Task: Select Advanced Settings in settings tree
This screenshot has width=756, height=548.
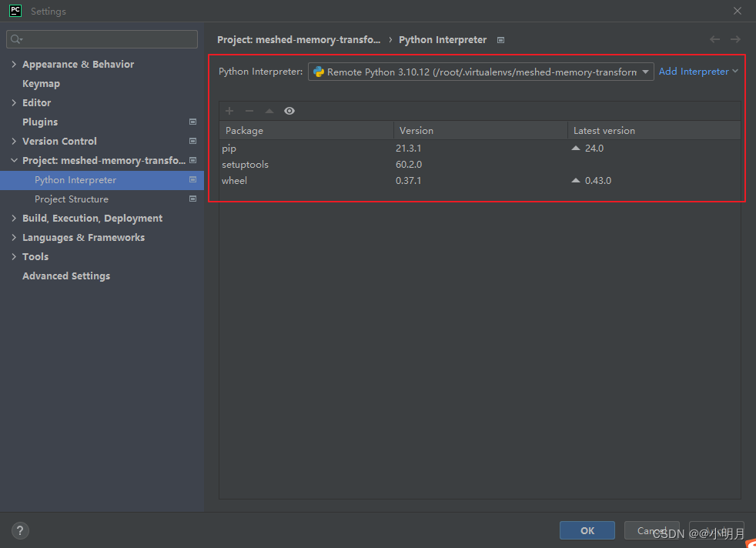Action: (x=66, y=276)
